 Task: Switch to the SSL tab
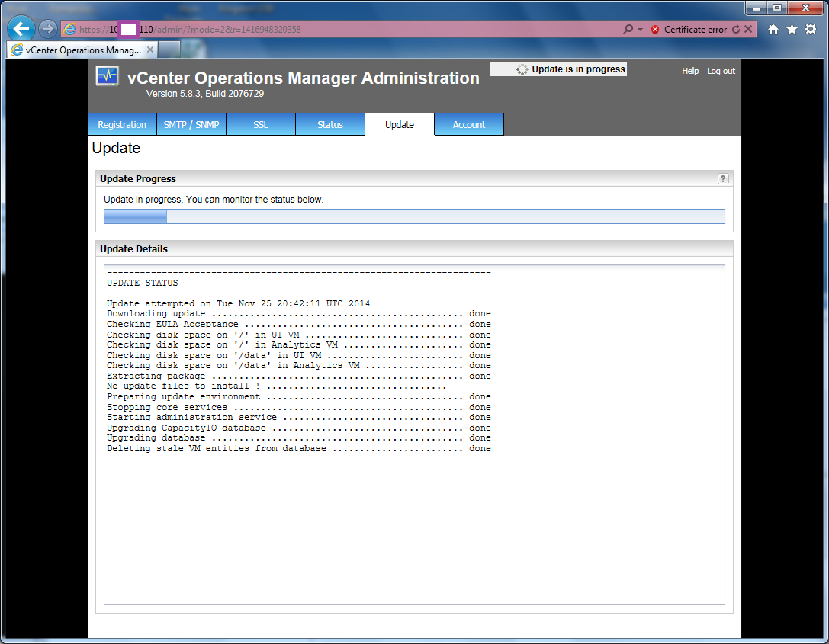coord(261,125)
